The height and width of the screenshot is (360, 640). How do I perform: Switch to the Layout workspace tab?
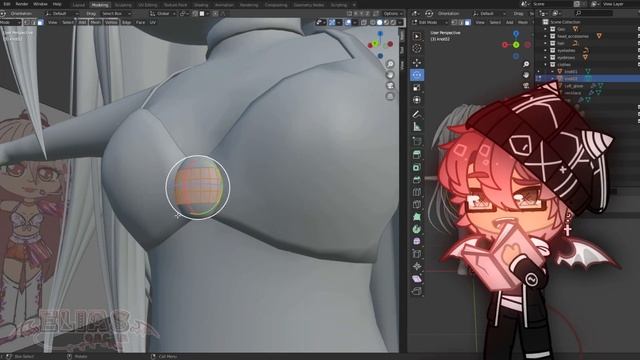click(x=78, y=5)
